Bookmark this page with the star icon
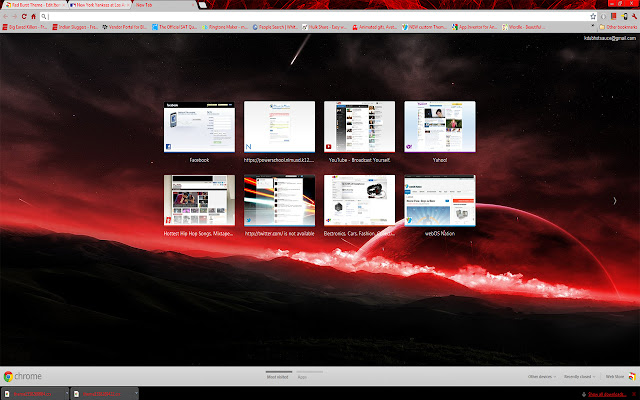The image size is (640, 400). click(x=593, y=16)
